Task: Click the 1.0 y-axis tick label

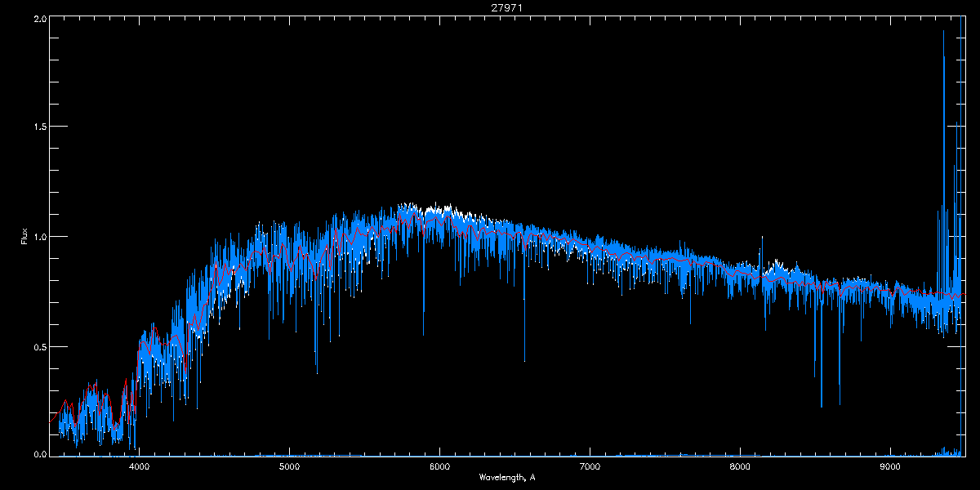Action: tap(41, 237)
